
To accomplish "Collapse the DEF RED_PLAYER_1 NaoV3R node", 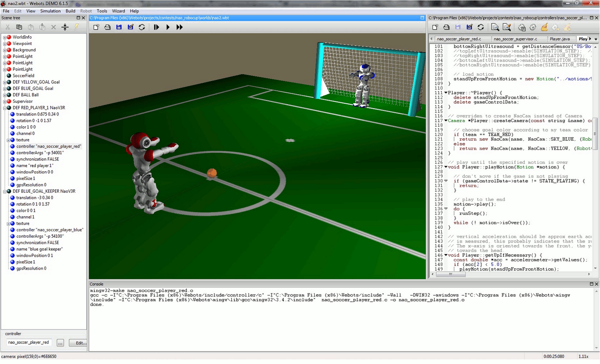I will point(4,108).
